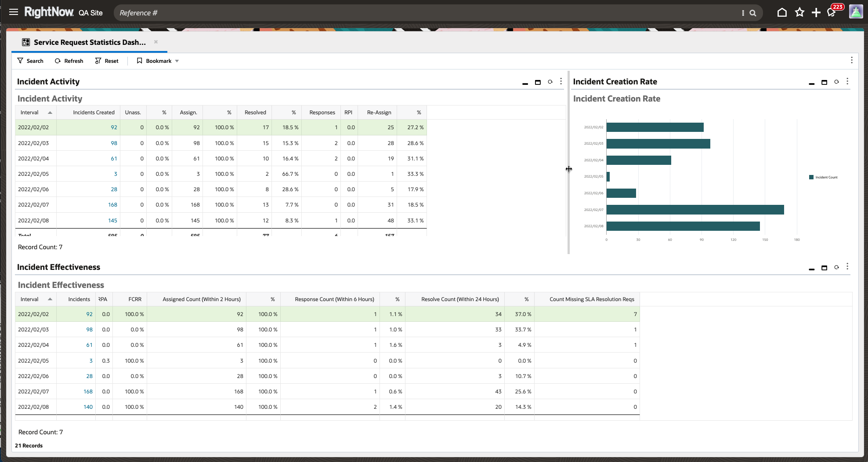Viewport: 868px width, 462px height.
Task: Open the dashboard toolbar overflow menu
Action: point(851,60)
